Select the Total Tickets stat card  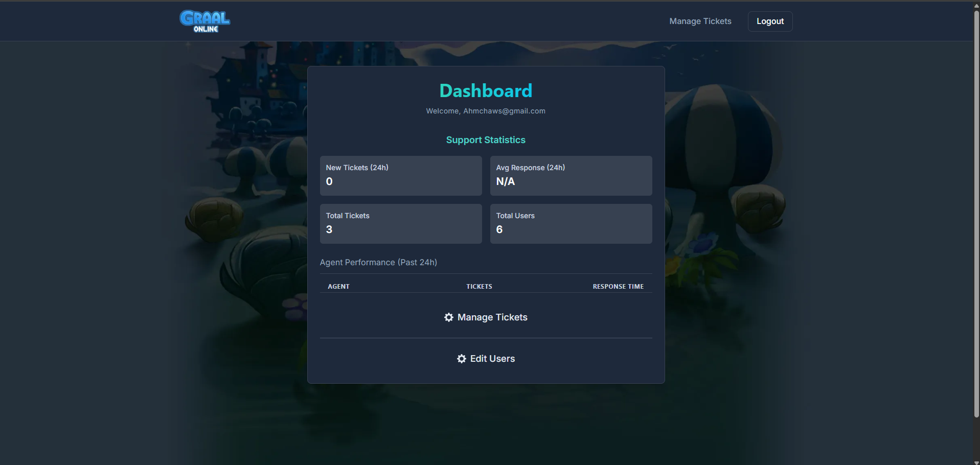point(401,224)
